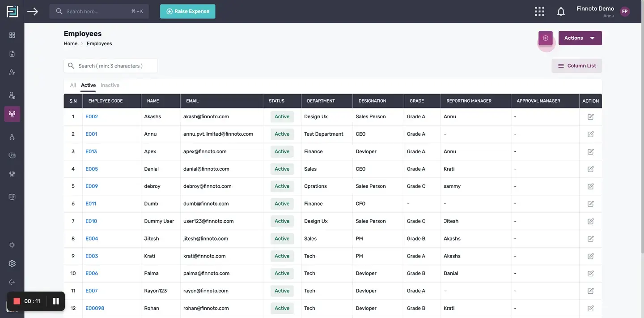Open employee code E00098
644x318 pixels.
click(x=95, y=308)
